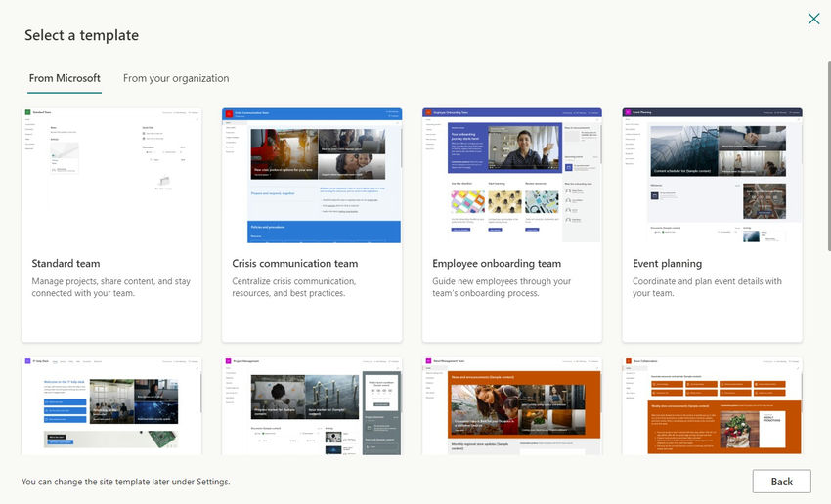Open the From your organization tab
This screenshot has width=831, height=504.
[x=176, y=78]
